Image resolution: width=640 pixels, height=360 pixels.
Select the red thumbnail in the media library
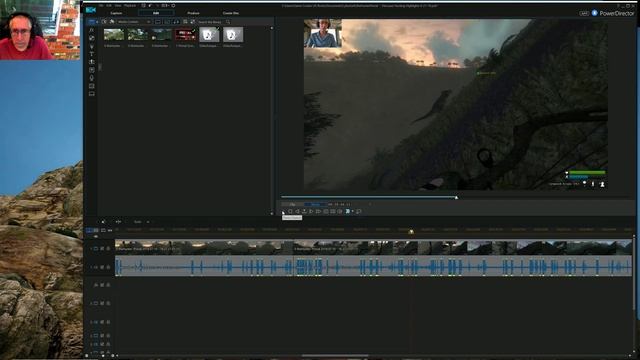coord(185,34)
